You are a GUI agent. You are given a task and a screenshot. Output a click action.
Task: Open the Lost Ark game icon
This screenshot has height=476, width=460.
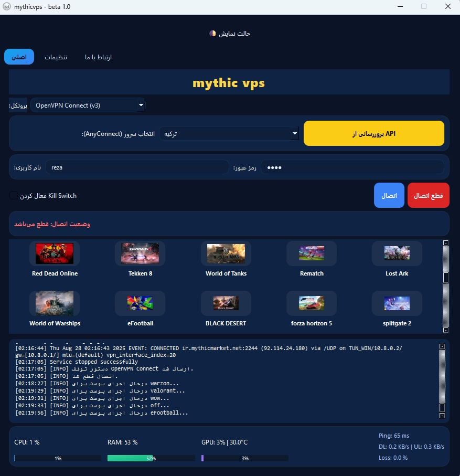(397, 253)
